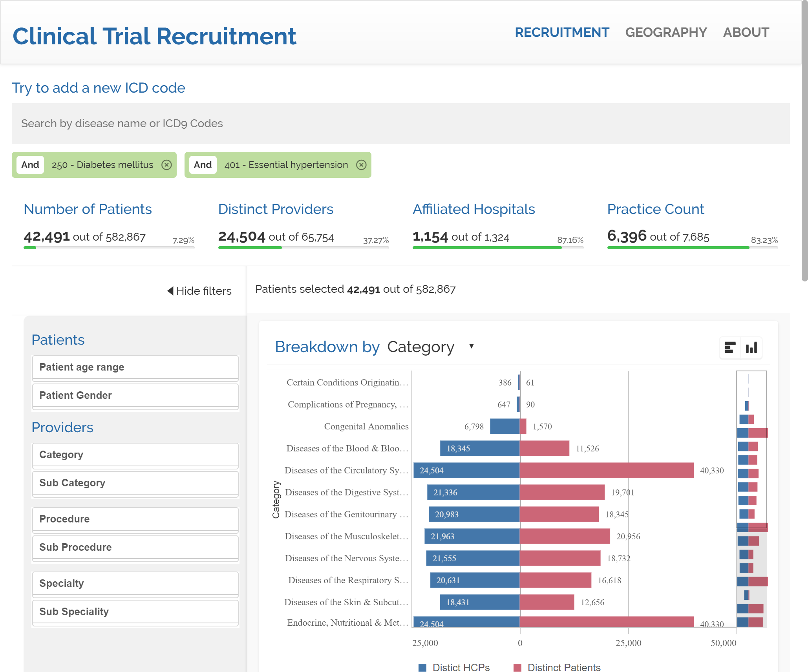This screenshot has width=808, height=672.
Task: Select the Diseases of the Skin HCPs bar
Action: [x=480, y=602]
